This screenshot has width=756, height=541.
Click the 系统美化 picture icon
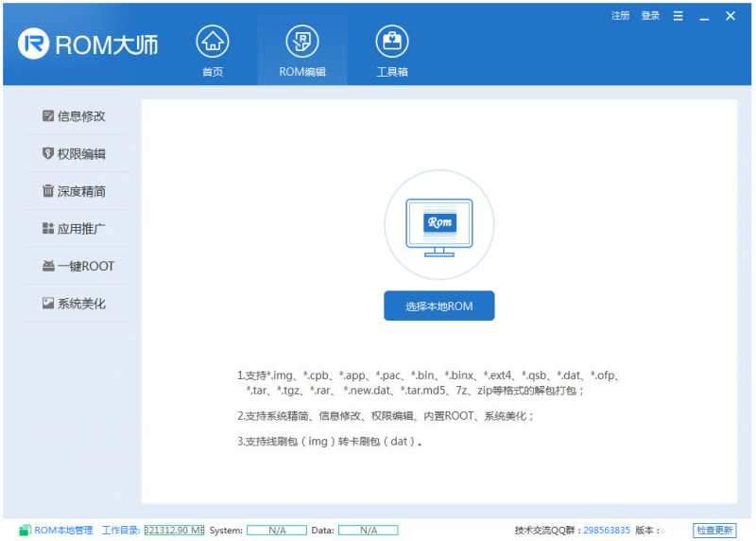tap(48, 303)
